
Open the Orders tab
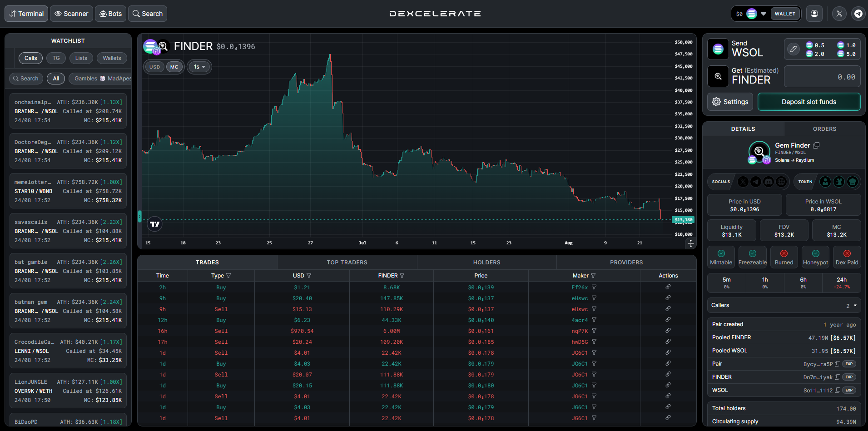point(824,129)
